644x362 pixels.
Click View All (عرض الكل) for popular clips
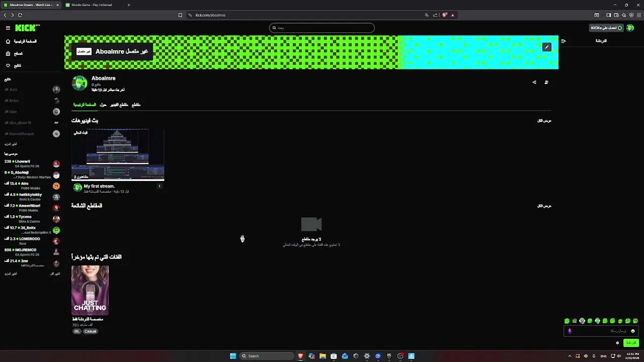tap(544, 206)
